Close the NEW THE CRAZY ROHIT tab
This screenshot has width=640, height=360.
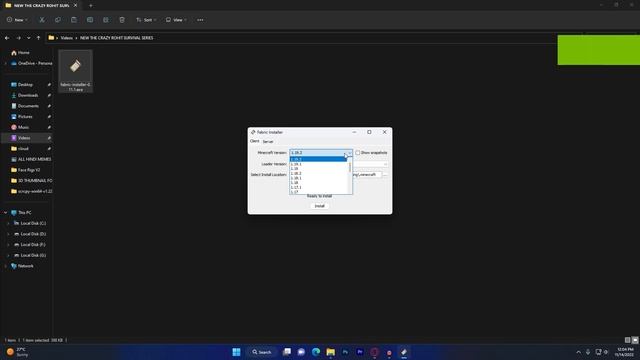click(75, 5)
